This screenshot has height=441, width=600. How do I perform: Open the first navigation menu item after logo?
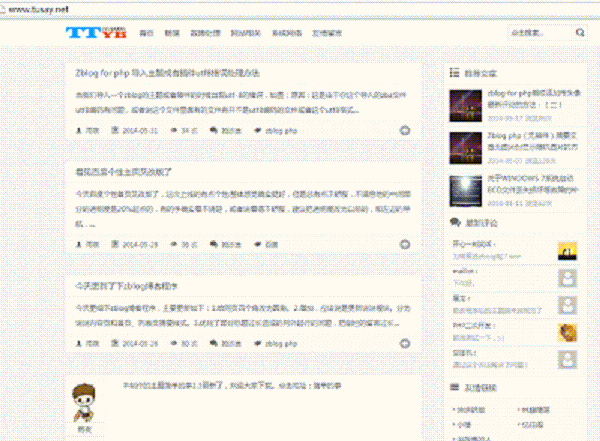146,33
